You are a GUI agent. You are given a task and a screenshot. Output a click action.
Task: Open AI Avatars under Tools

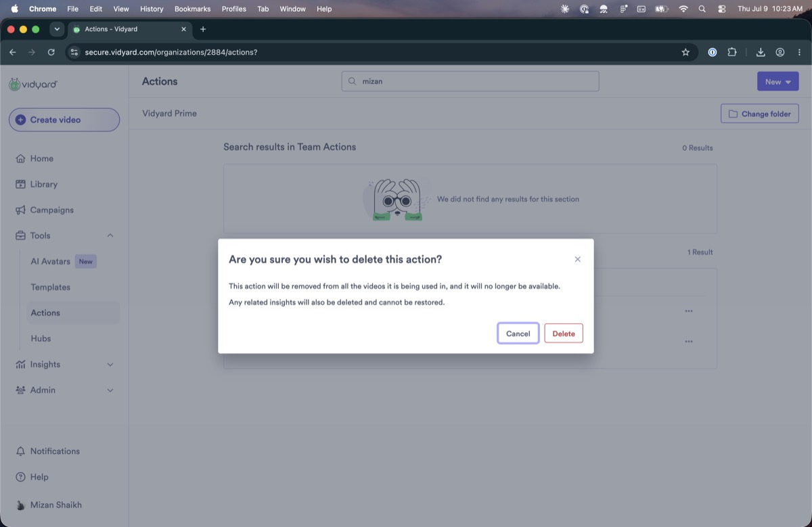[x=51, y=261]
